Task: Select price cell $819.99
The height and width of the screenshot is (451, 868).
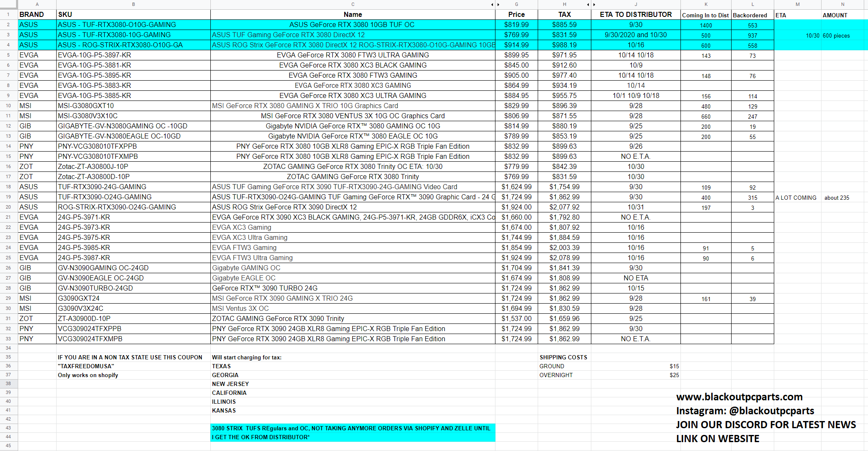Action: click(x=517, y=24)
